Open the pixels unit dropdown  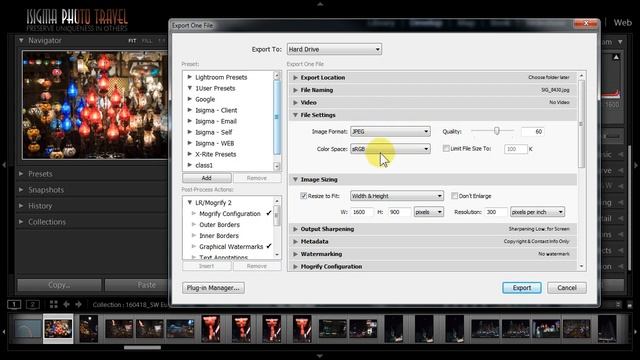click(x=429, y=212)
